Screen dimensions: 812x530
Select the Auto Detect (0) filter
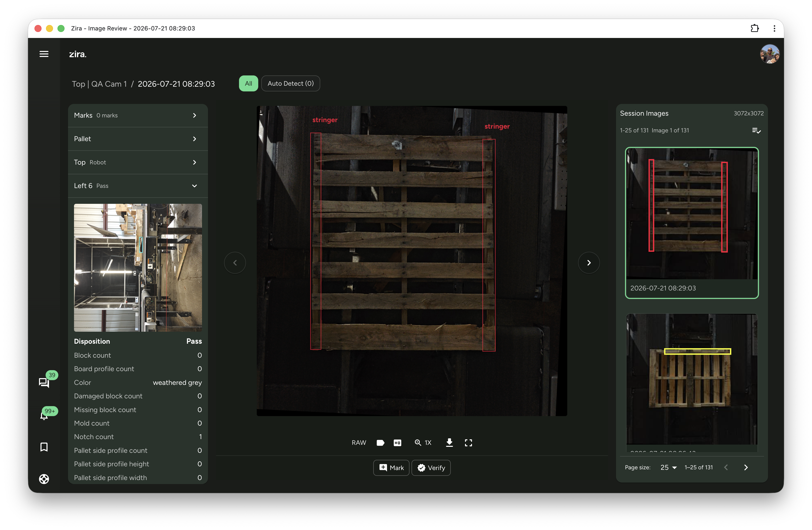(x=291, y=83)
